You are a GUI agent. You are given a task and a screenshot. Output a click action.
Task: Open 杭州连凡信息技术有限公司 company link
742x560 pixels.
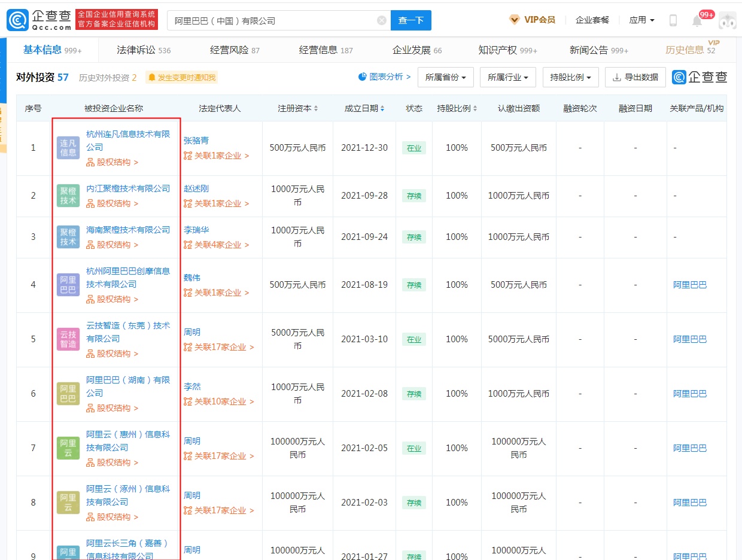click(x=128, y=141)
